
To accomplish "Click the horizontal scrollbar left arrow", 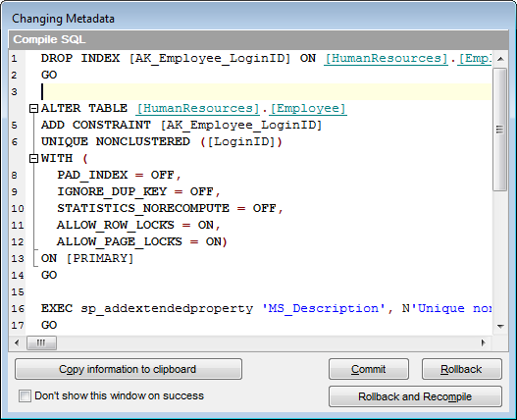I will pos(17,342).
